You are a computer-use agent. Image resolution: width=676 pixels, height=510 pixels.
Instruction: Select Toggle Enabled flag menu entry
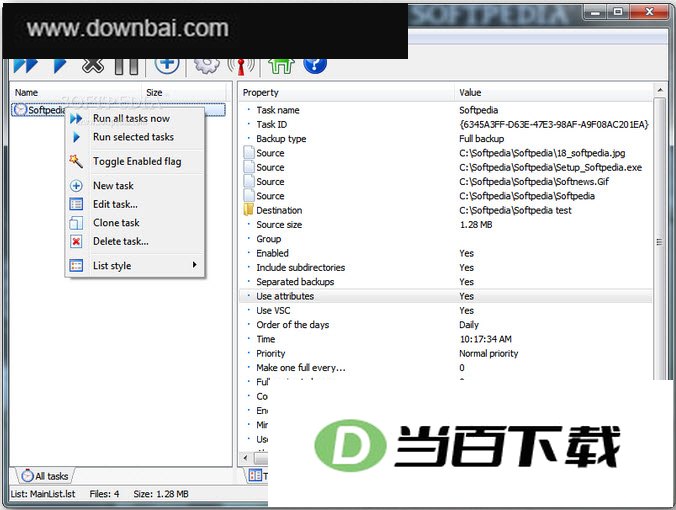[x=137, y=161]
